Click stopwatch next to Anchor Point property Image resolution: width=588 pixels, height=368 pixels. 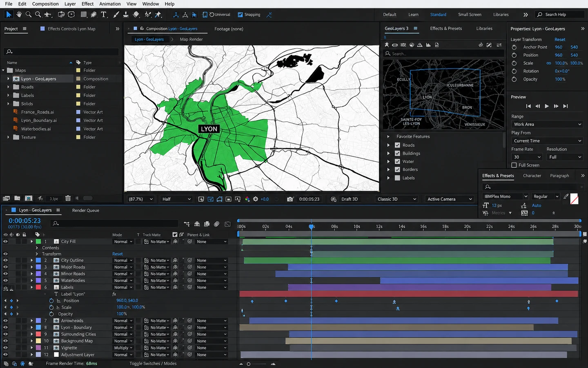pyautogui.click(x=514, y=47)
